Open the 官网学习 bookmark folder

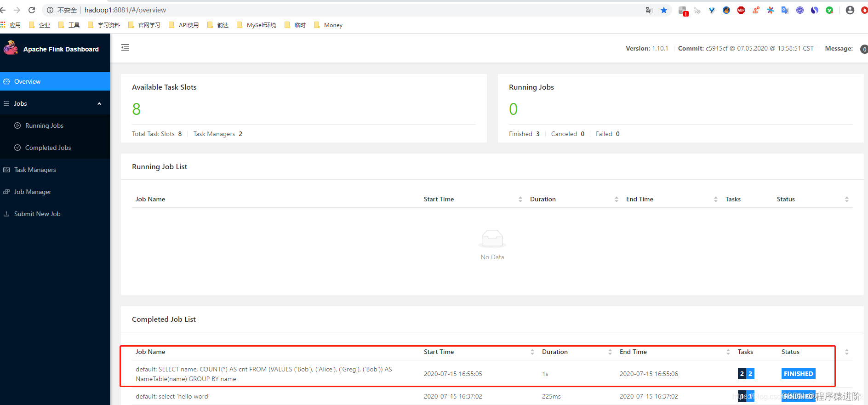pos(144,25)
